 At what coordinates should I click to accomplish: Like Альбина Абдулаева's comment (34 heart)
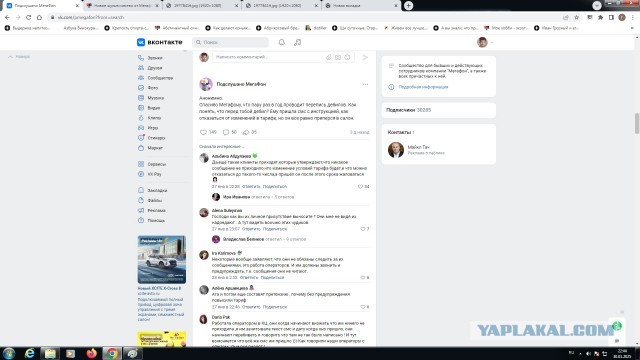tap(363, 187)
